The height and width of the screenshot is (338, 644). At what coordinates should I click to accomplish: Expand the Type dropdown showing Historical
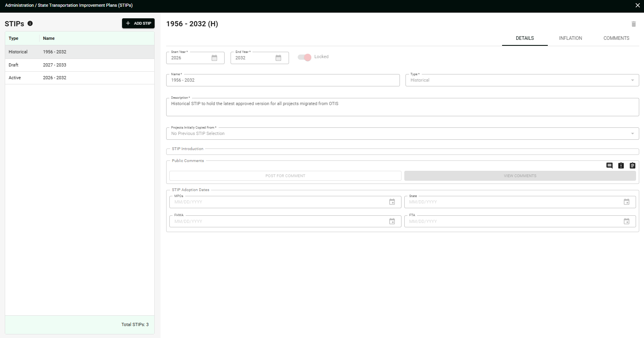click(x=522, y=80)
